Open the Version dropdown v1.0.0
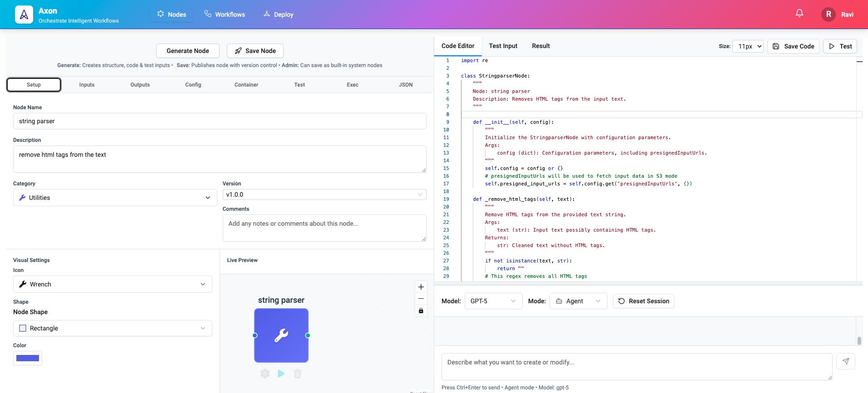This screenshot has width=868, height=393. click(324, 194)
